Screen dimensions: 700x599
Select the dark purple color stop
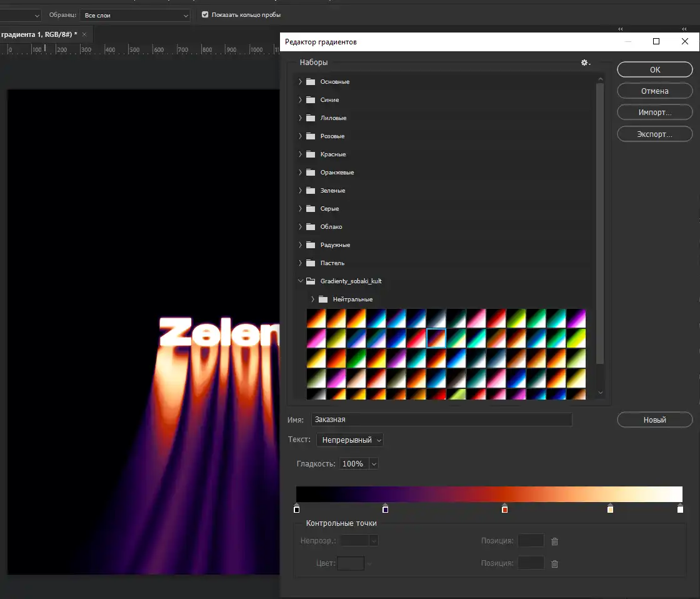[385, 509]
